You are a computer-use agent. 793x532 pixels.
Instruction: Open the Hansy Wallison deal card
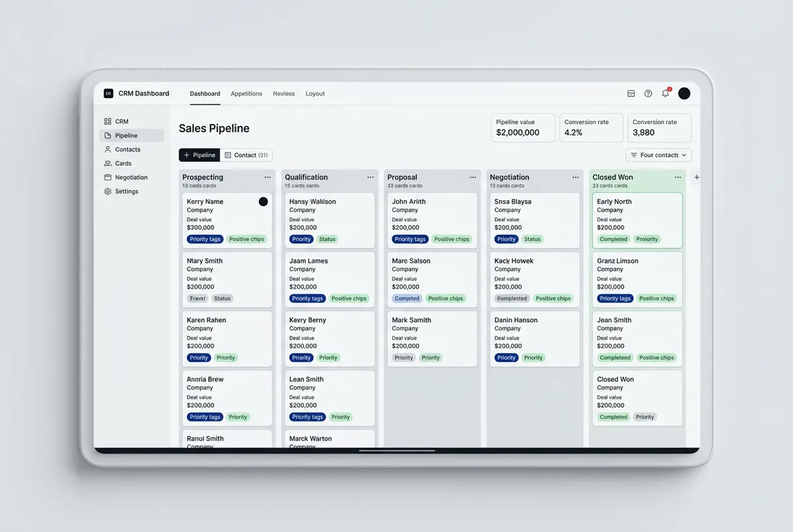click(330, 220)
